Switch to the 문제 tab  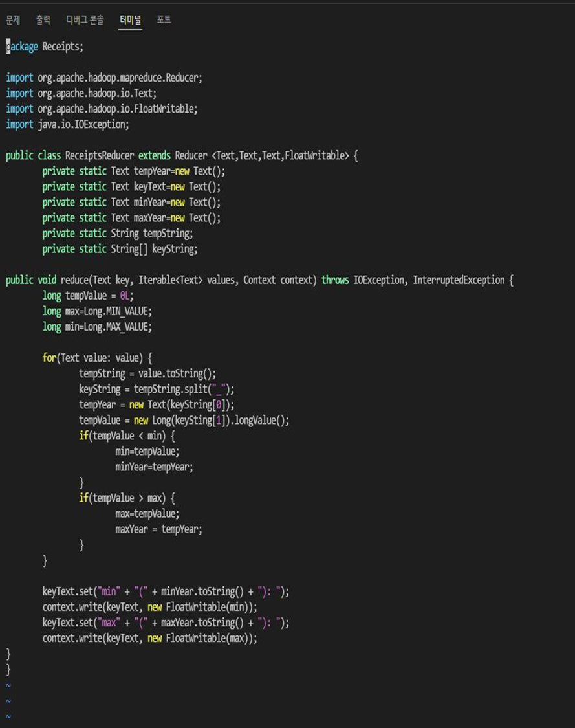[x=13, y=19]
